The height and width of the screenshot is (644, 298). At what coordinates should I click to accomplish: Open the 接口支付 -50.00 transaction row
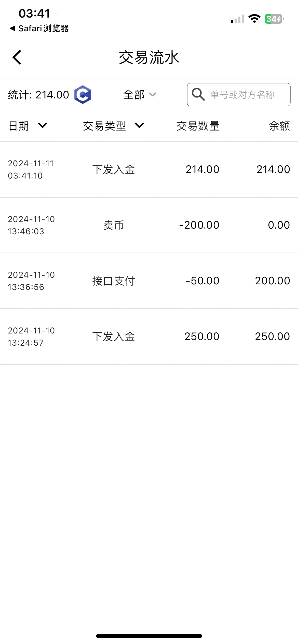[149, 281]
